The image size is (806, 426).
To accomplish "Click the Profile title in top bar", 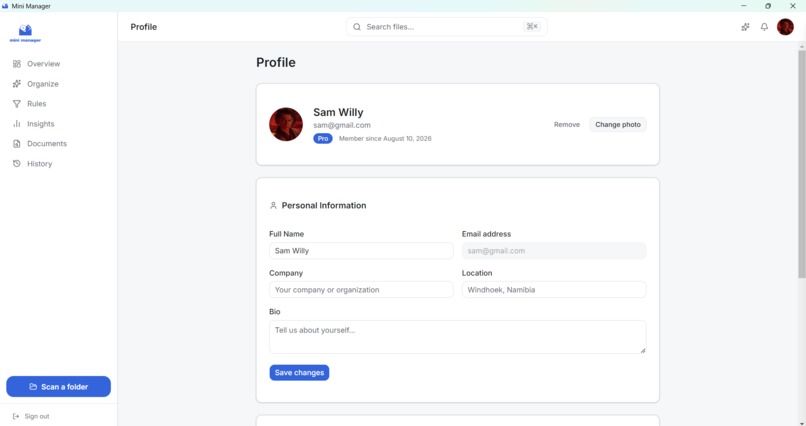I will [x=143, y=27].
